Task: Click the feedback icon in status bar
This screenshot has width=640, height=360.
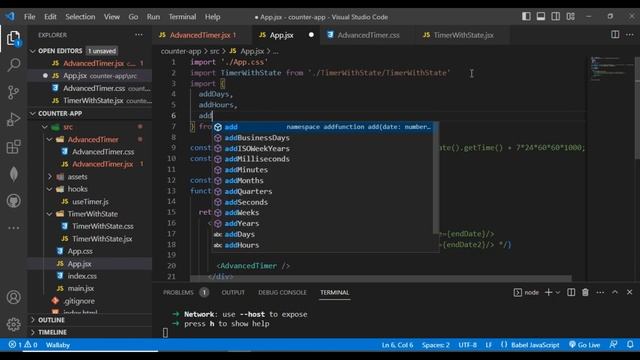Action: coord(613,345)
